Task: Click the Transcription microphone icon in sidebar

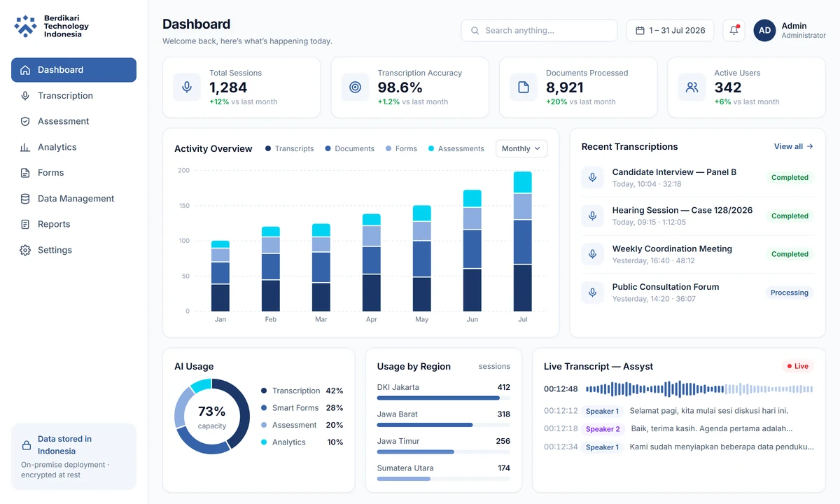Action: [x=25, y=96]
